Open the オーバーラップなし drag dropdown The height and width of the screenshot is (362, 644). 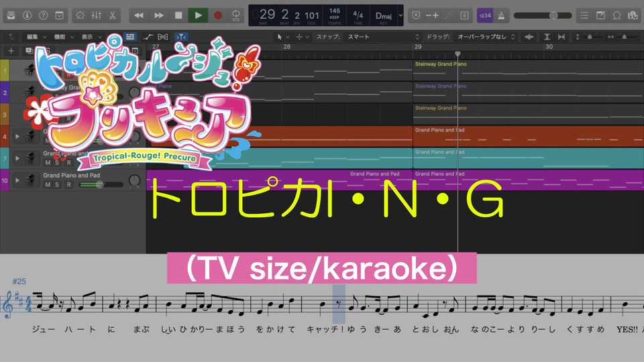[485, 37]
